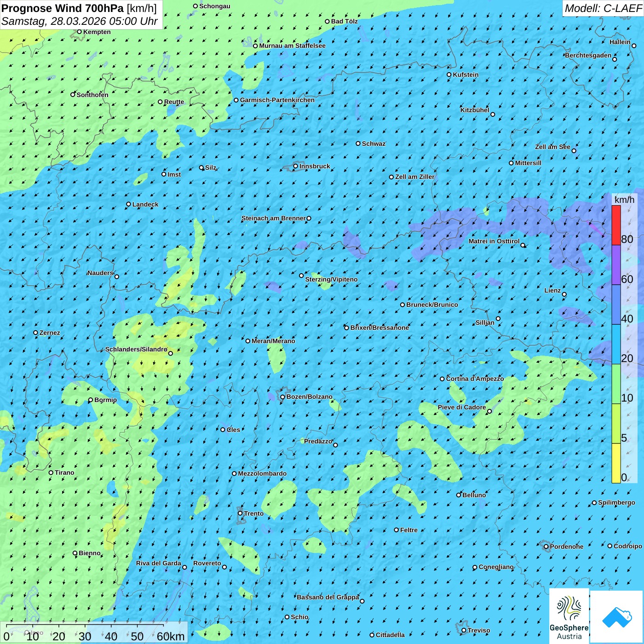Click the 'Brixen/Bressanone' label
This screenshot has height=644, width=644.
click(x=379, y=328)
